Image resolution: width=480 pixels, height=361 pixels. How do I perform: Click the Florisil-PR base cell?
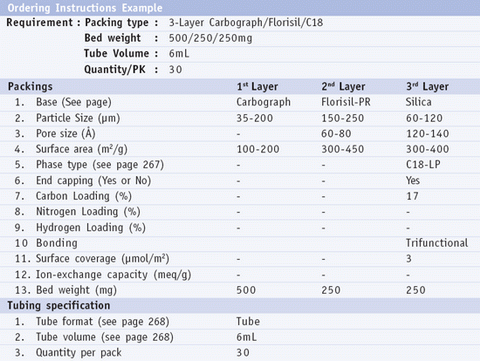click(x=346, y=102)
